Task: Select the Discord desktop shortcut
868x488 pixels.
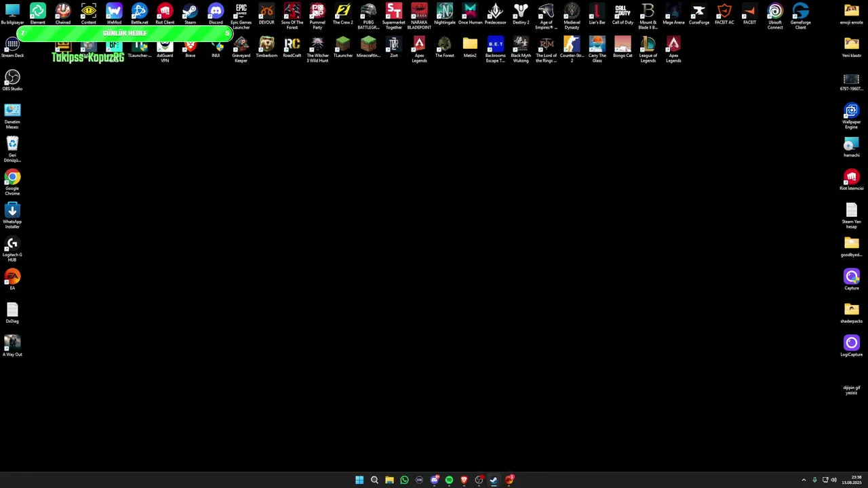Action: 216,14
